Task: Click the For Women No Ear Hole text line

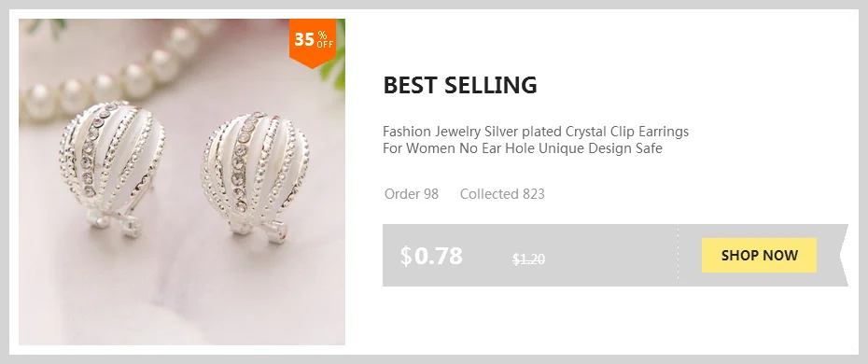Action: [522, 148]
